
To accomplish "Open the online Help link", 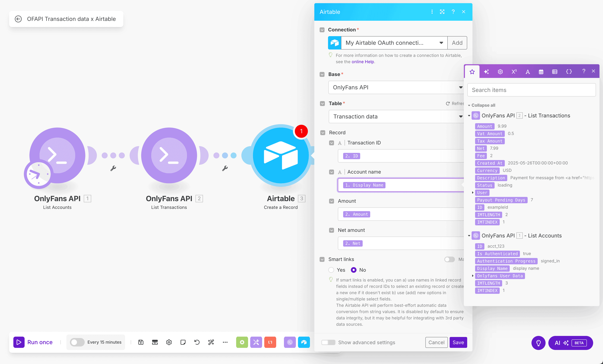I will point(363,62).
